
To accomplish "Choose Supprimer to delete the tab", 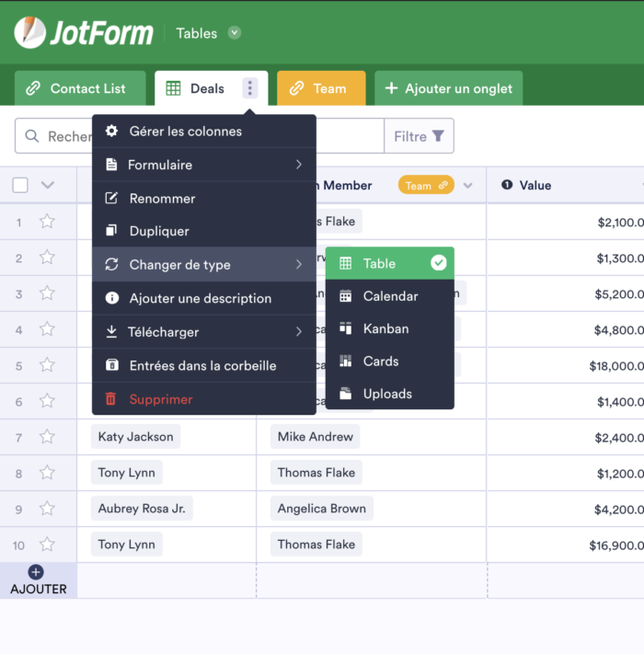I will [x=204, y=399].
